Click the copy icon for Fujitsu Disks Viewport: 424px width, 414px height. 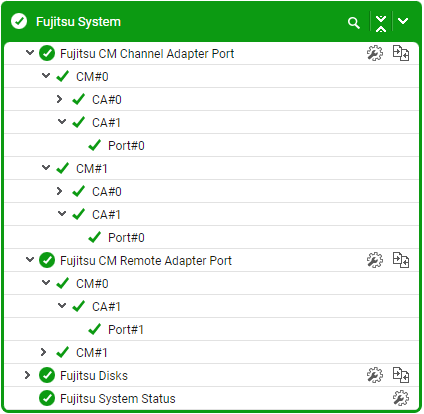pyautogui.click(x=401, y=375)
